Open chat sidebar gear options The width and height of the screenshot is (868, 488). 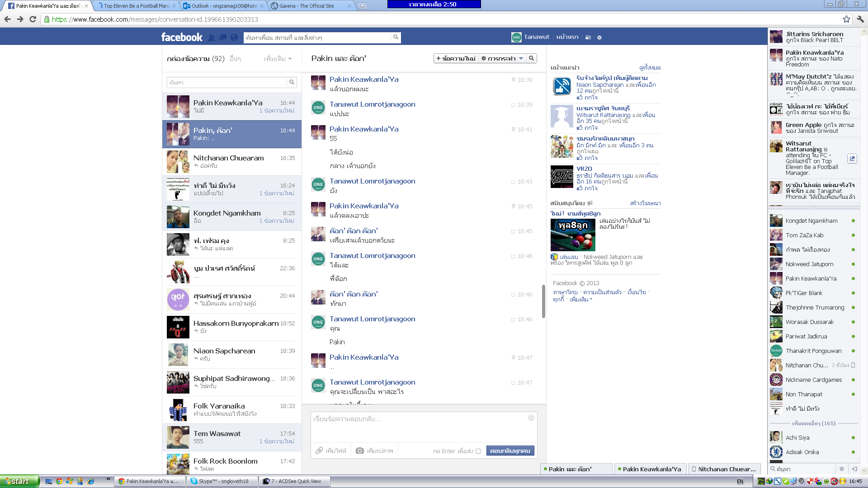[x=842, y=469]
